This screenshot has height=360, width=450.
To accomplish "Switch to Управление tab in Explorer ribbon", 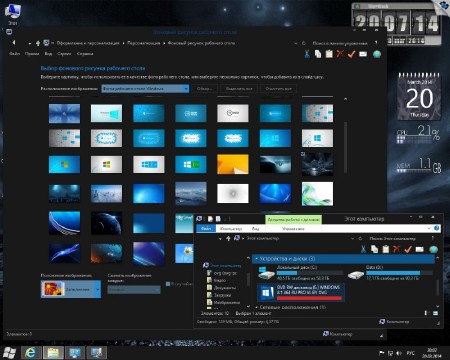I will click(x=293, y=229).
